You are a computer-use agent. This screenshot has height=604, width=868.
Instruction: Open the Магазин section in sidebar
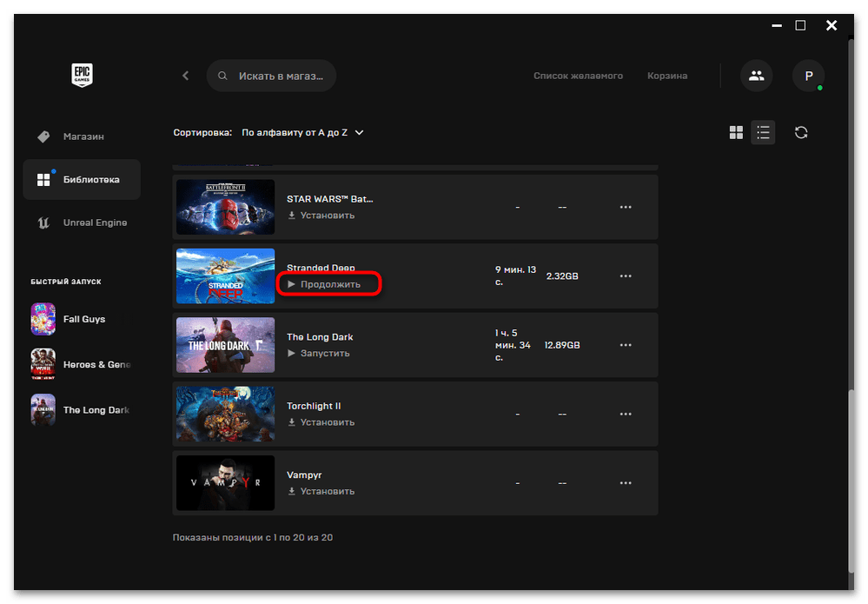click(x=82, y=136)
